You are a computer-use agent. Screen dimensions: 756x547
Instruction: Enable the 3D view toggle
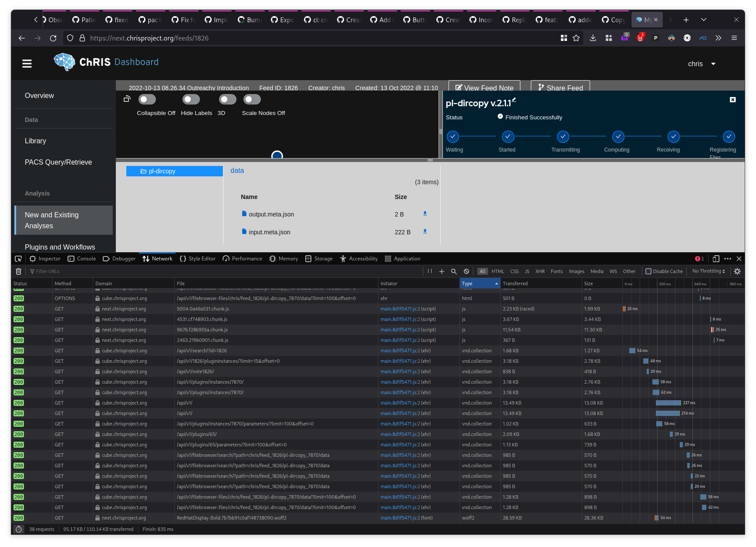227,99
